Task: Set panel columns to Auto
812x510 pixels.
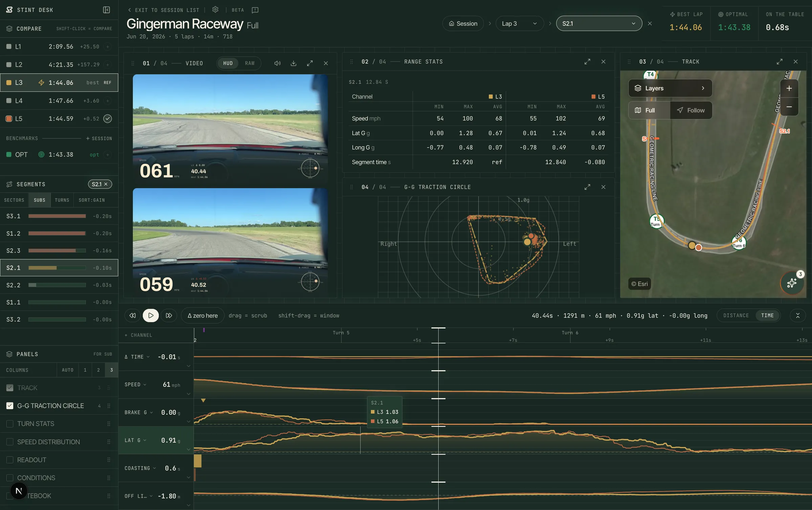Action: tap(68, 370)
